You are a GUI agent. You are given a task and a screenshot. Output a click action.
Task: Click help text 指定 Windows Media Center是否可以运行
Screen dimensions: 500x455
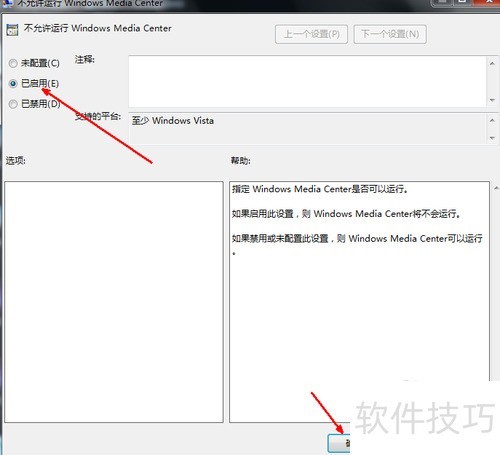click(320, 189)
